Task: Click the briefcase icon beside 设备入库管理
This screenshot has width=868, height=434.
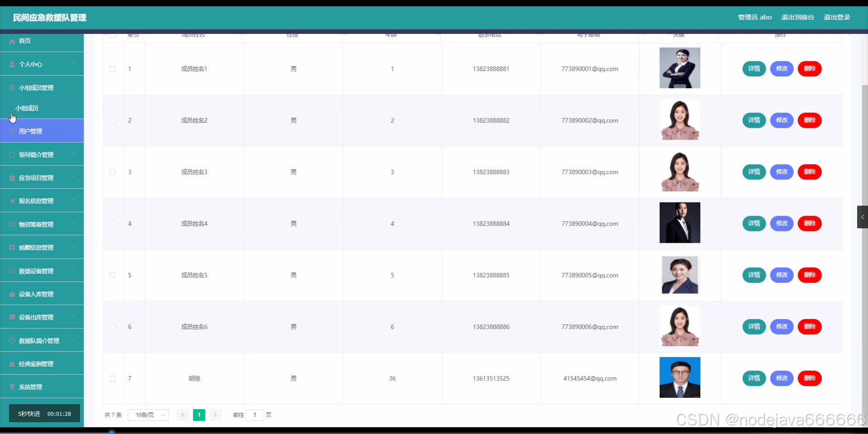Action: (12, 294)
